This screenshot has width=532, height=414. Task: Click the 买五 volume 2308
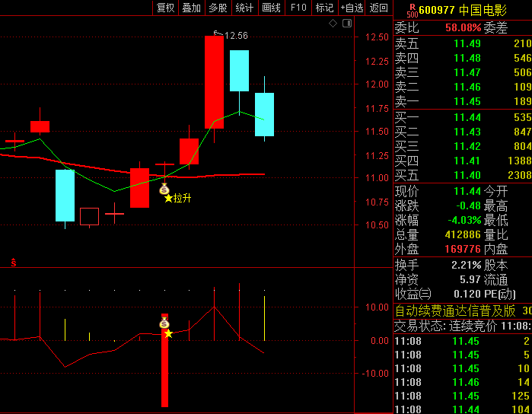[x=520, y=176]
